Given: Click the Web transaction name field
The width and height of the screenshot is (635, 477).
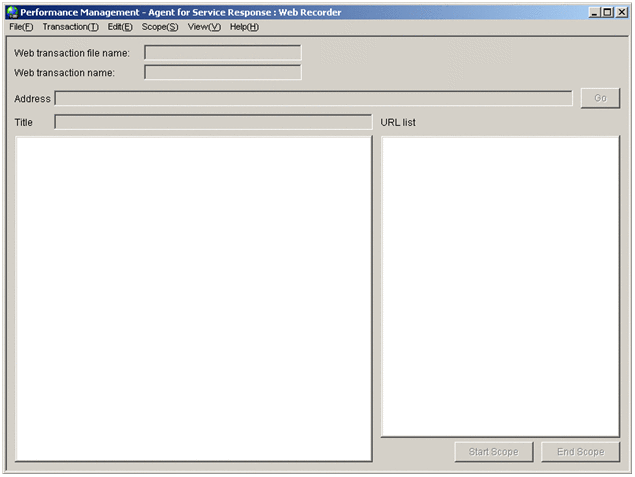Looking at the screenshot, I should 223,72.
